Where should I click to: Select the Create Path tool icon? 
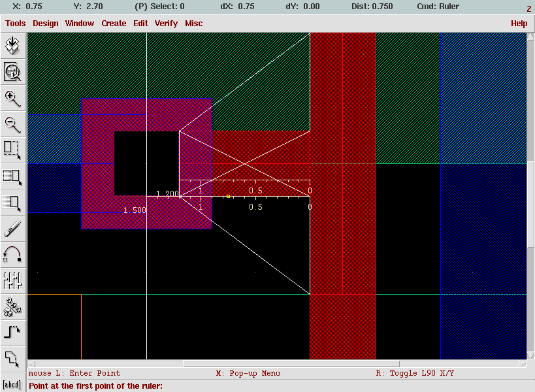tap(13, 333)
